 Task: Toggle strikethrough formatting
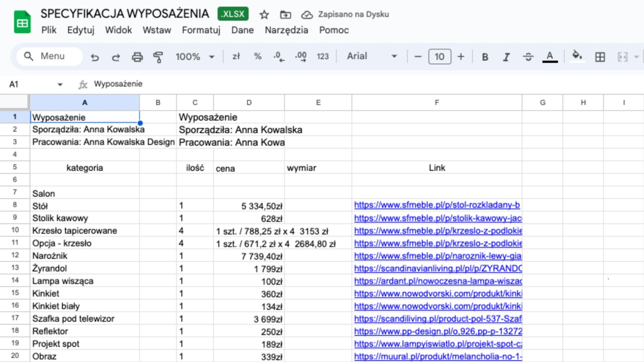[x=528, y=57]
